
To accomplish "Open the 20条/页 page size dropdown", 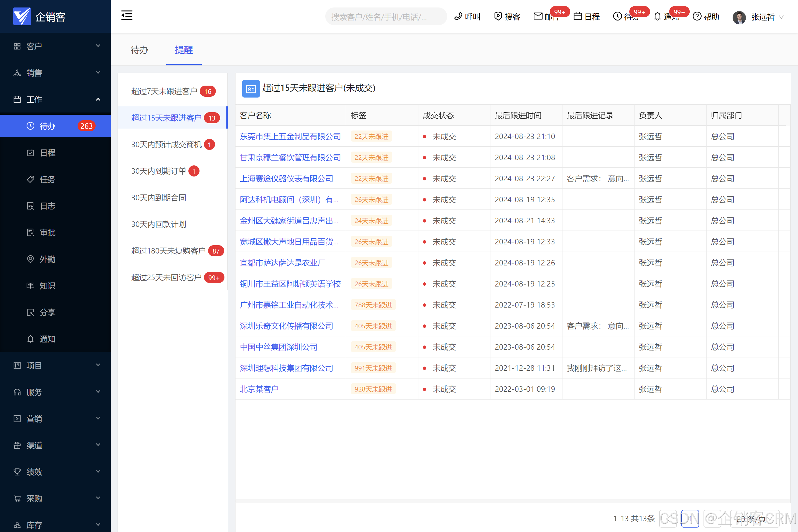I will pyautogui.click(x=751, y=518).
